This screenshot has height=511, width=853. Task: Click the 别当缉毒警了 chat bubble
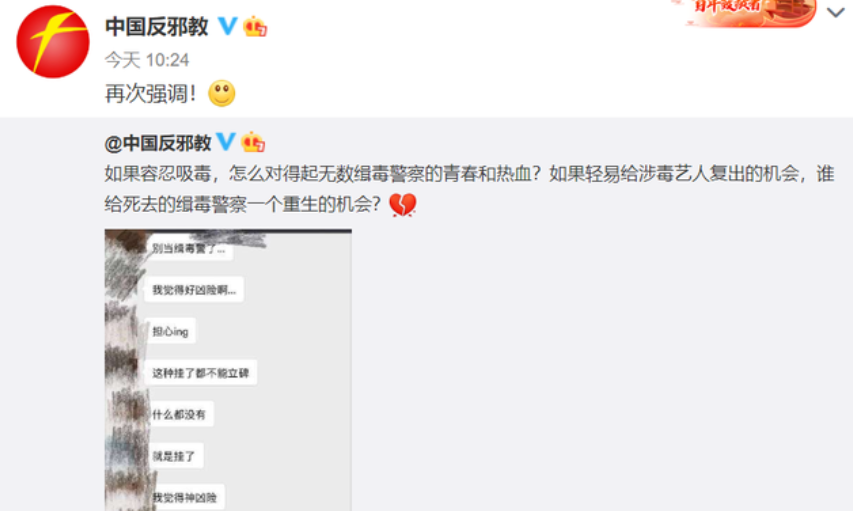pos(188,249)
